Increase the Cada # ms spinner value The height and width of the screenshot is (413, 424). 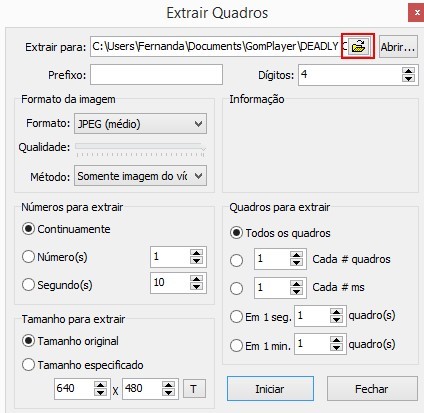[x=296, y=283]
